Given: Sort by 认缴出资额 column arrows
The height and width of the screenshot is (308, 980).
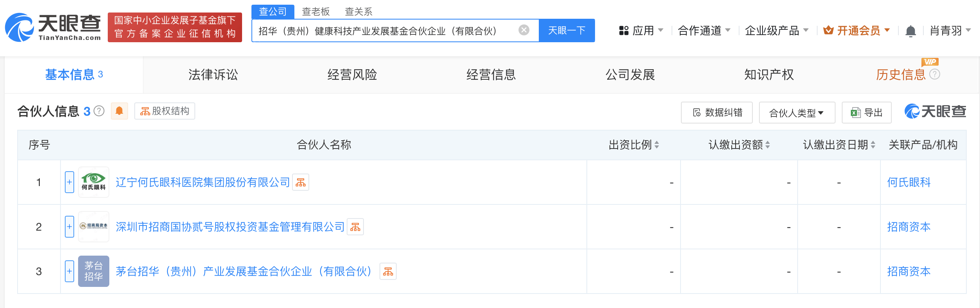Looking at the screenshot, I should 768,145.
